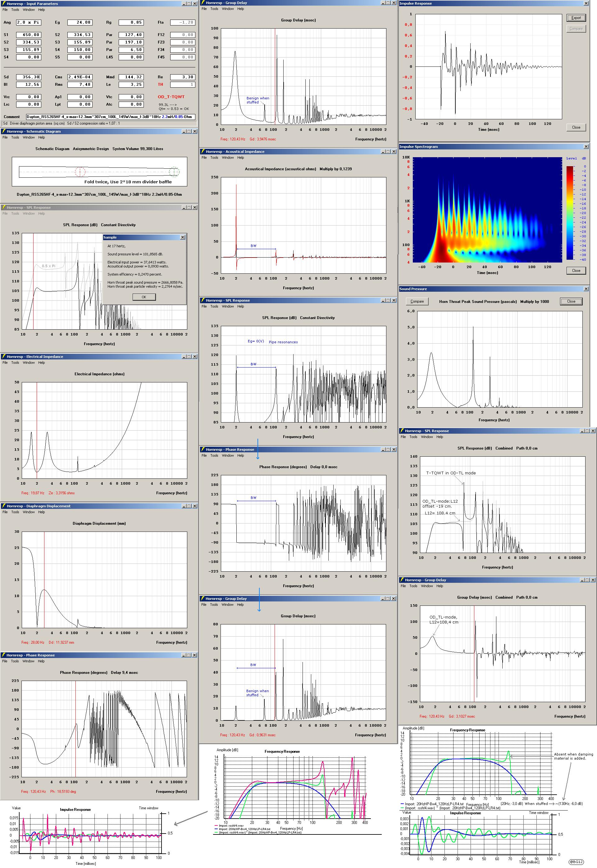The image size is (597, 868).
Task: Open Tools menu in Schematic Diagram window
Action: coord(15,137)
